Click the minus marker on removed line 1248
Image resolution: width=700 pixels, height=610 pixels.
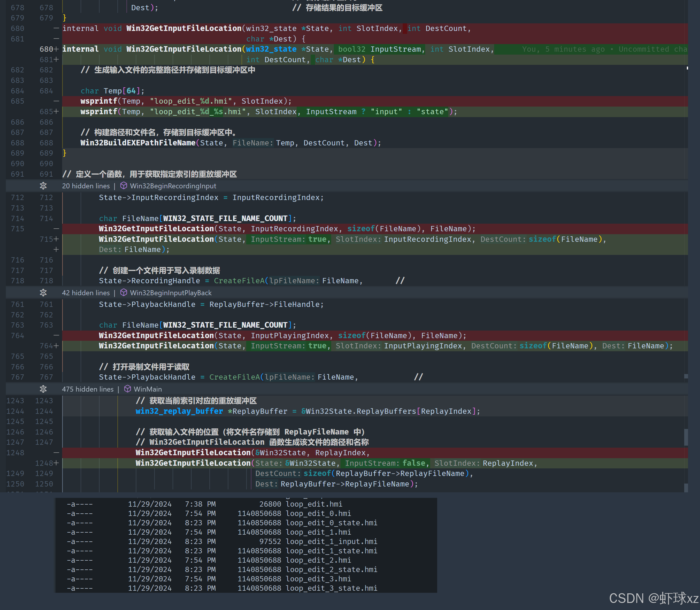[x=56, y=453]
